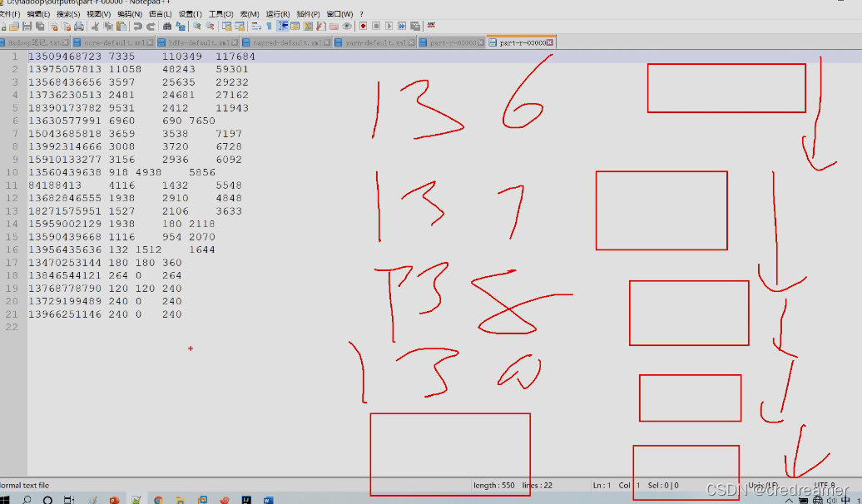The image size is (862, 504).
Task: Open the 视图(V) menu
Action: (98, 14)
